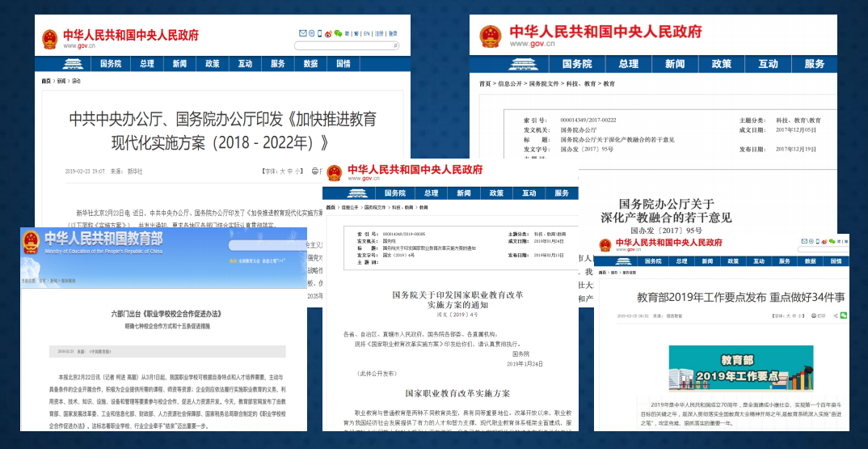Open the WeChat icon in top-left page header
Screen dimensions: 868x449
tap(338, 33)
